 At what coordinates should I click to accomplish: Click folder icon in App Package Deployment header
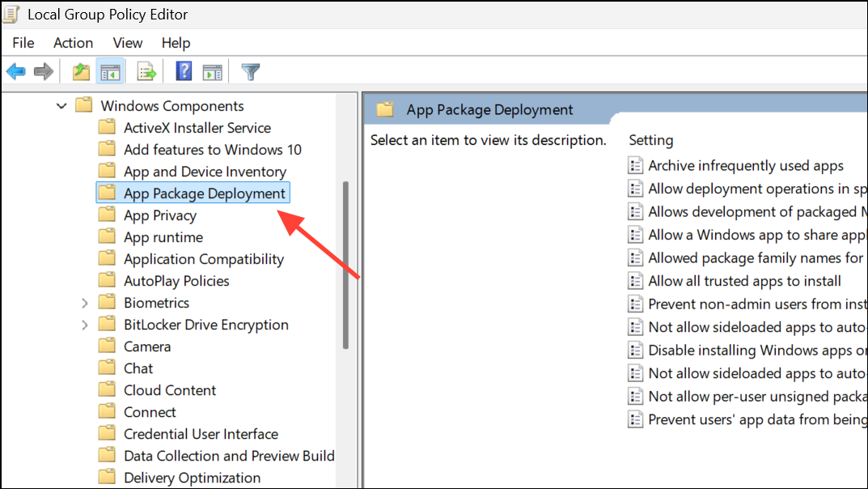tap(385, 109)
